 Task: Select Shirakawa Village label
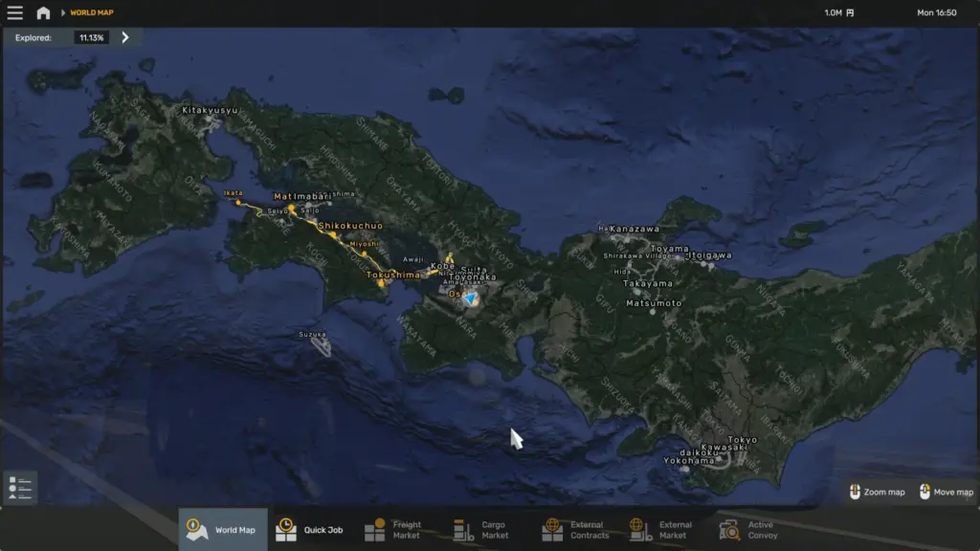[x=636, y=255]
